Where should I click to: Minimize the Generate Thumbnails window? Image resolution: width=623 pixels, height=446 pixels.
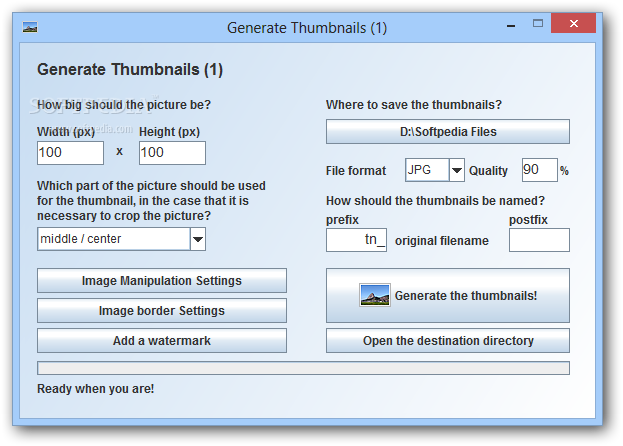511,25
